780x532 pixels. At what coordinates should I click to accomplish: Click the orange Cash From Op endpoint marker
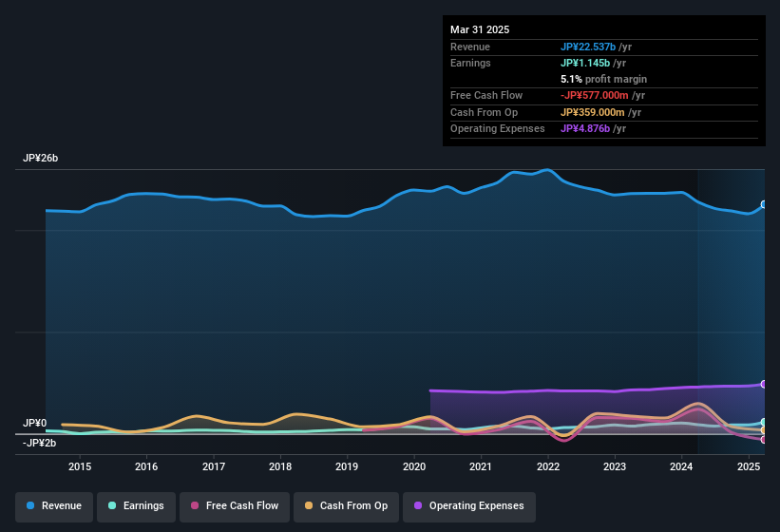[764, 430]
